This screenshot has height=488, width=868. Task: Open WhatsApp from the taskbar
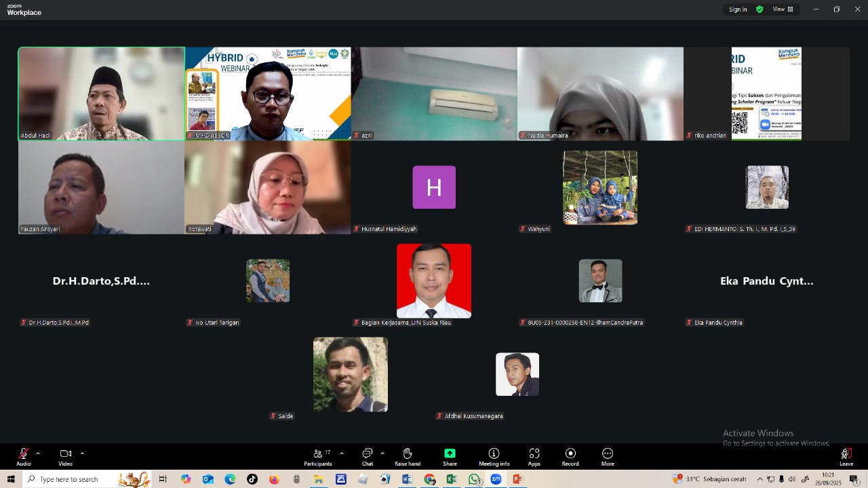[474, 479]
